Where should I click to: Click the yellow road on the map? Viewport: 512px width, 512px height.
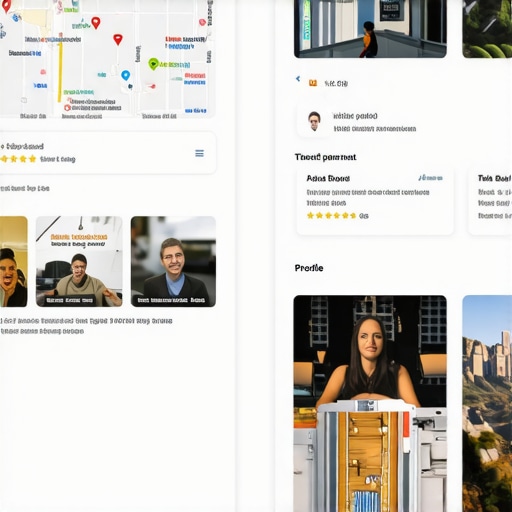click(60, 72)
